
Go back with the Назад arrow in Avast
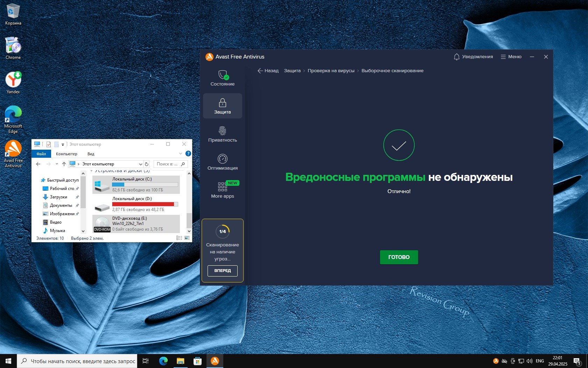click(268, 71)
